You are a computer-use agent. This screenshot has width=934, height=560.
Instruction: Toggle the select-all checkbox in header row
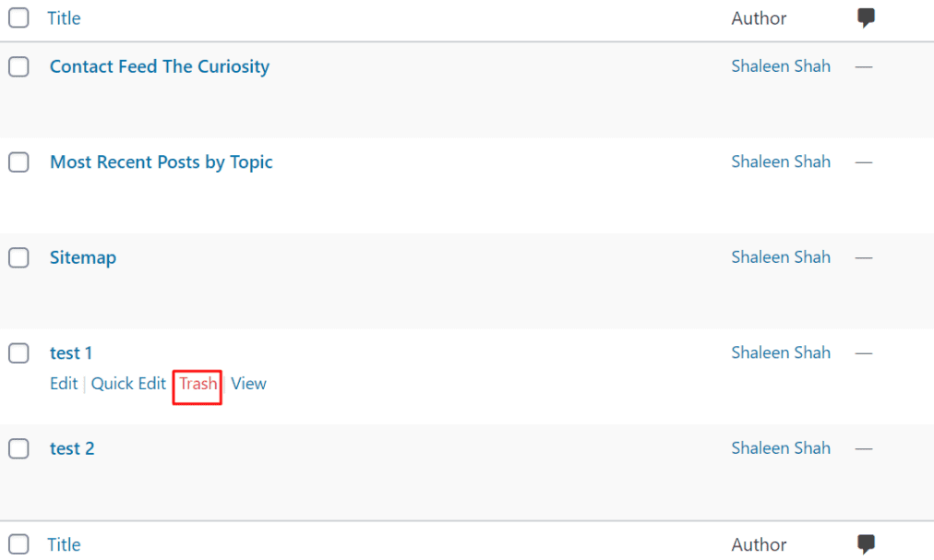(18, 18)
